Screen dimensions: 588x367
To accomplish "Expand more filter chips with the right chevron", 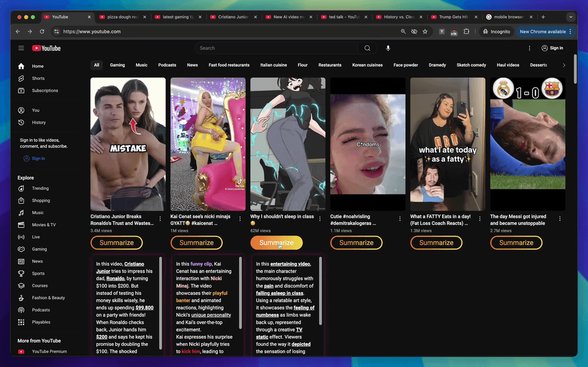I will click(x=564, y=65).
